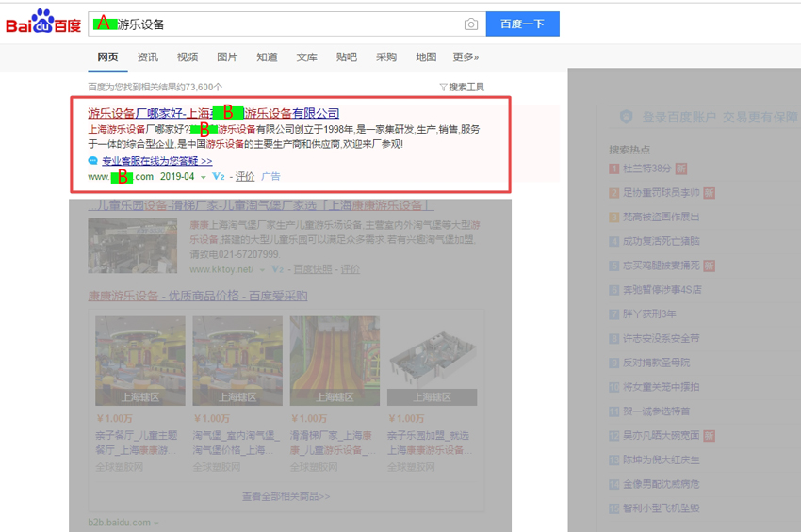
Task: Open hot search 梵高被盗画作展出
Action: click(661, 217)
